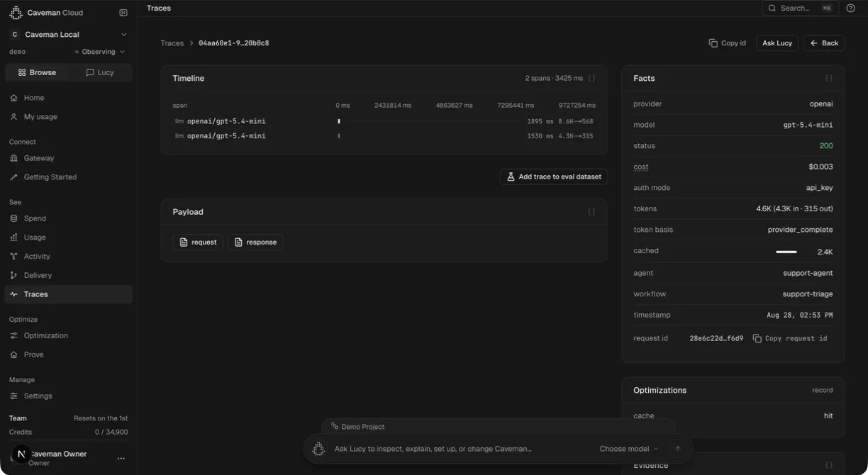The image size is (868, 475).
Task: Click the timeline marker of the 1530 ms span
Action: pyautogui.click(x=339, y=136)
